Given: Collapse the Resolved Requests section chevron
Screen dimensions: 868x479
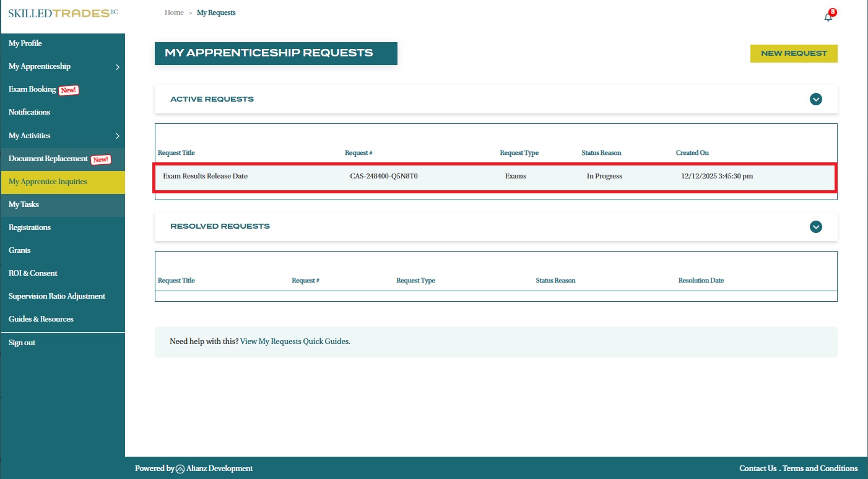Looking at the screenshot, I should (815, 227).
